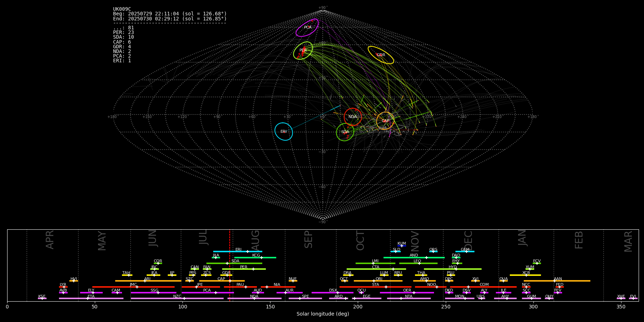644x322 pixels.
Task: Click the LMI shower bar in timeline
Action: [x=375, y=263]
